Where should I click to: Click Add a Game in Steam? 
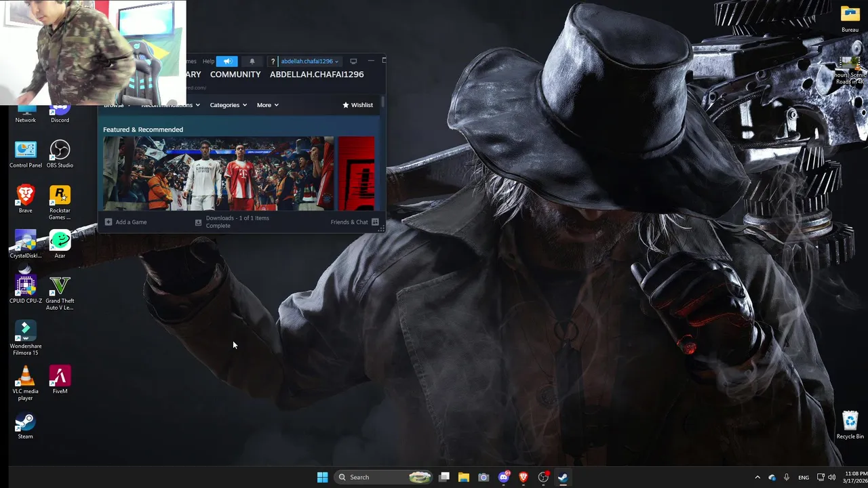[x=125, y=222]
